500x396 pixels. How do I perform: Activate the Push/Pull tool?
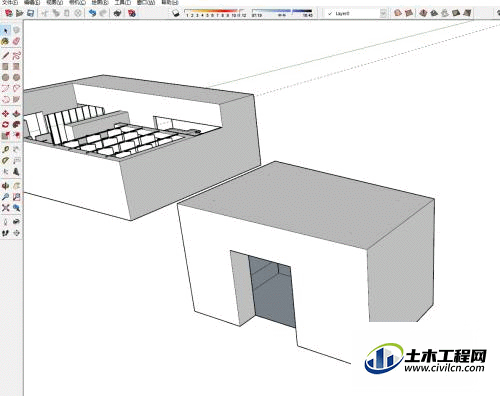pos(16,114)
